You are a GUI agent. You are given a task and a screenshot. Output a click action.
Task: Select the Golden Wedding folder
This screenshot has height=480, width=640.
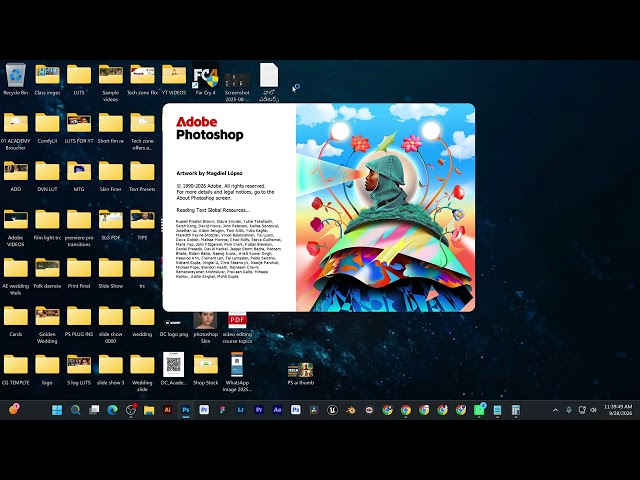pos(47,325)
